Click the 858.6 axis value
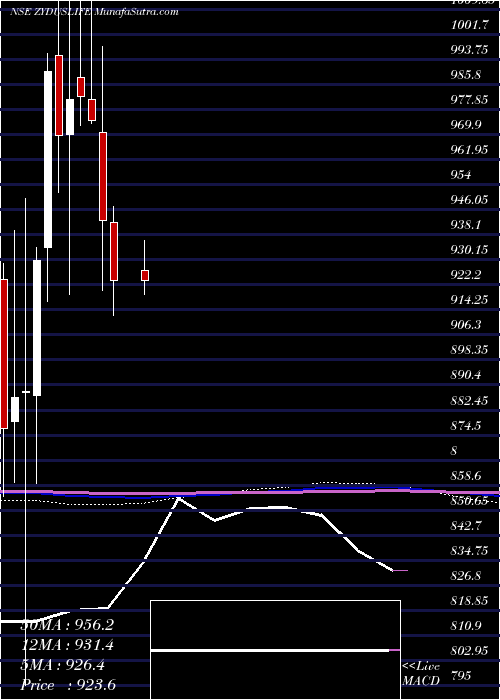500x700 pixels. 466,476
